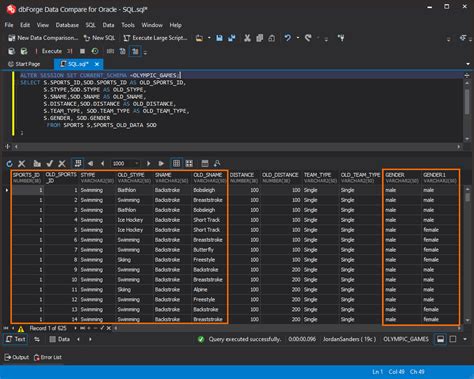Open the SQL menu

click(x=90, y=25)
